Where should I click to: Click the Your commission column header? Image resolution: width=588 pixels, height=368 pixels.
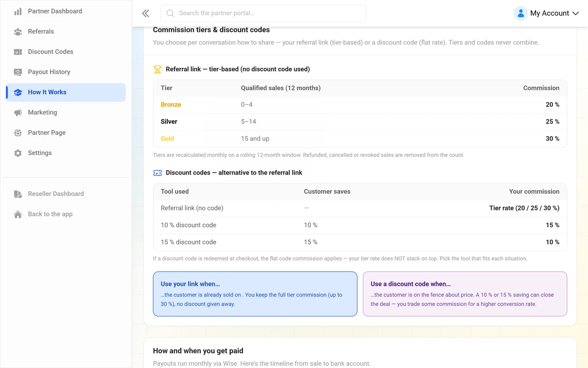click(x=534, y=192)
